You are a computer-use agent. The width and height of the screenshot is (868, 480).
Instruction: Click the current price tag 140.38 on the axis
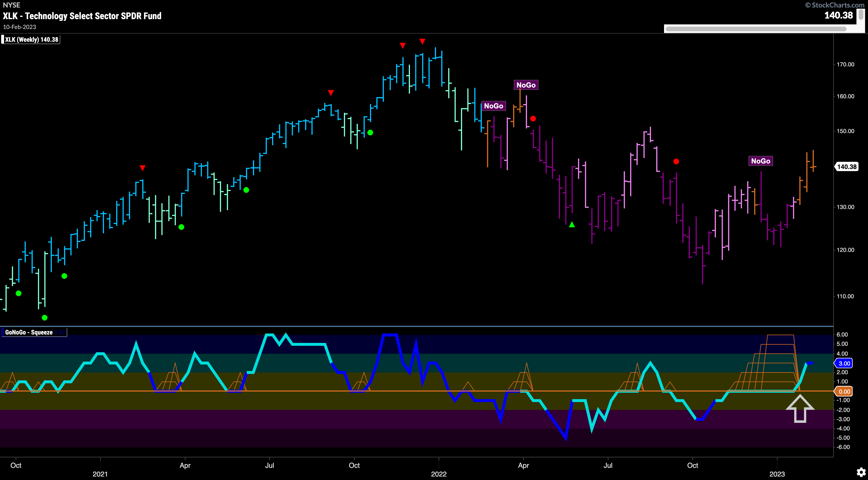click(847, 166)
